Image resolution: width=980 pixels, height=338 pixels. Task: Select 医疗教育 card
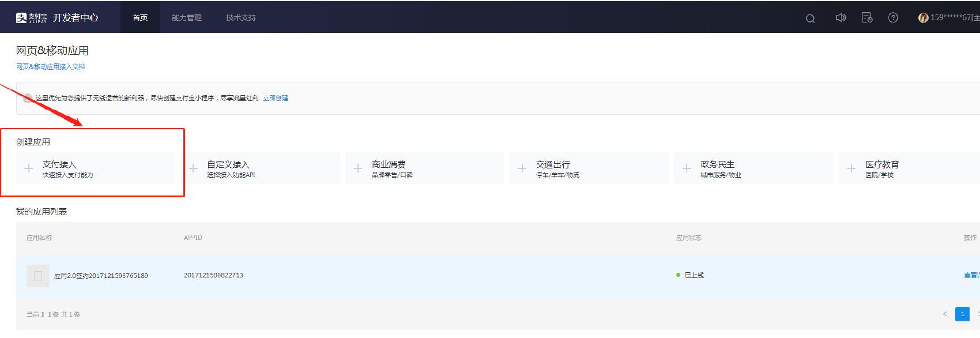[909, 168]
